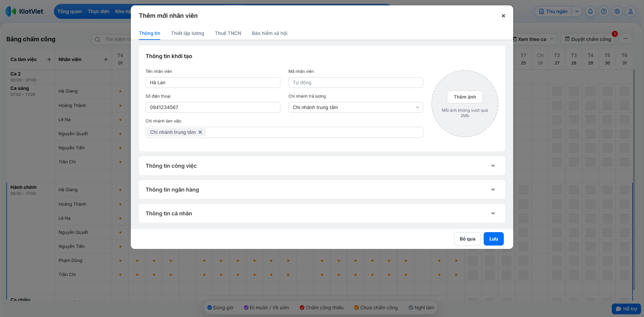Click the timesheet vertical scrollbar

(634, 179)
